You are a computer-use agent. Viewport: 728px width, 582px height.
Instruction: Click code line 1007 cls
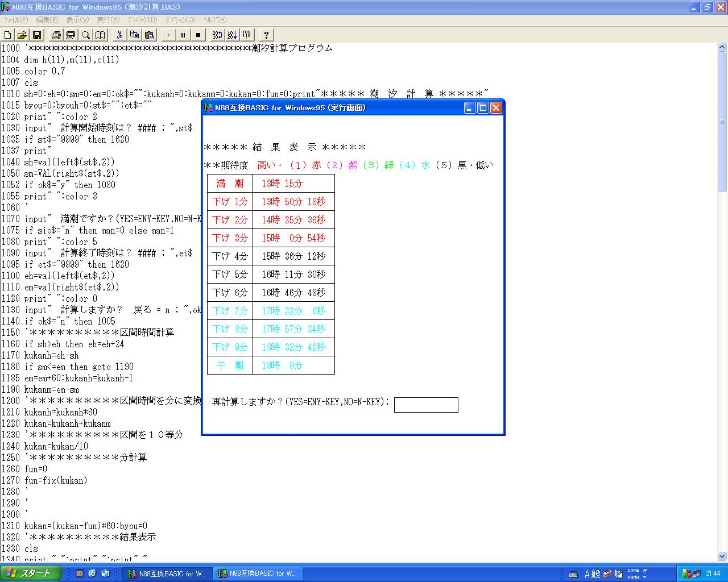pyautogui.click(x=20, y=82)
